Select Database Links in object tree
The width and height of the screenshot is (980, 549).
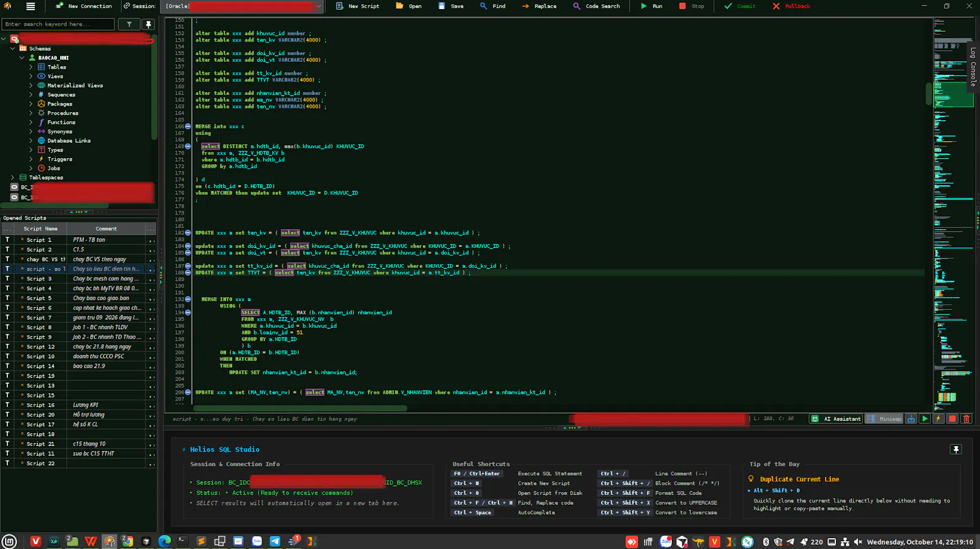click(69, 140)
